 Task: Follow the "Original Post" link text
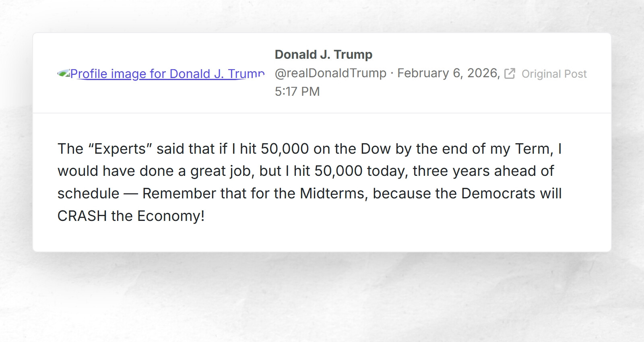pos(554,74)
